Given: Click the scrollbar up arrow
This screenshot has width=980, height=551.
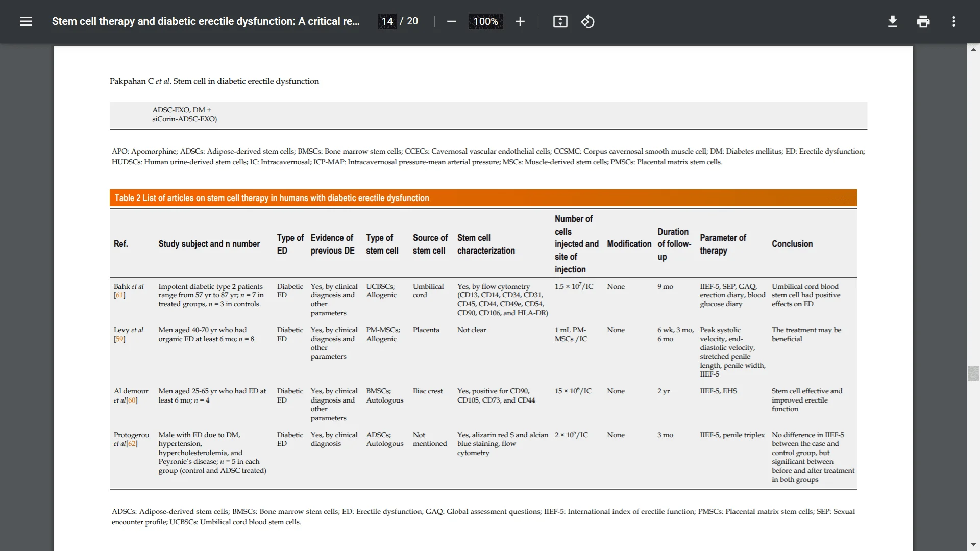Looking at the screenshot, I should (x=973, y=49).
